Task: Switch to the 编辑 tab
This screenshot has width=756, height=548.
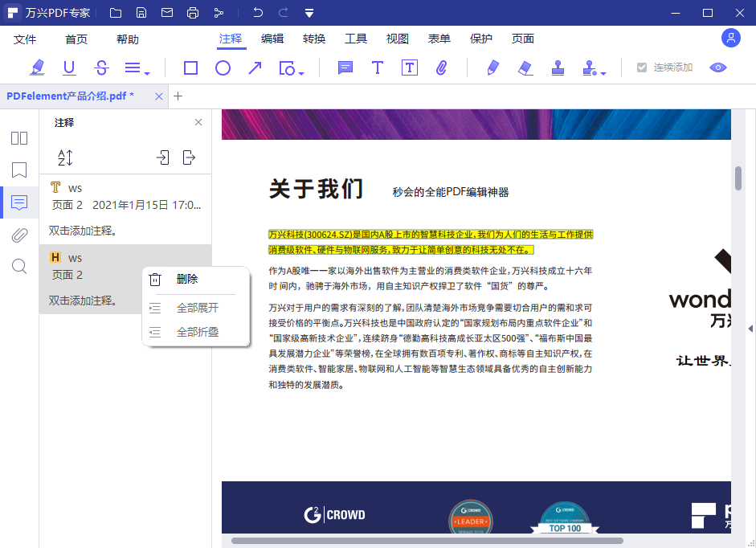Action: coord(272,39)
